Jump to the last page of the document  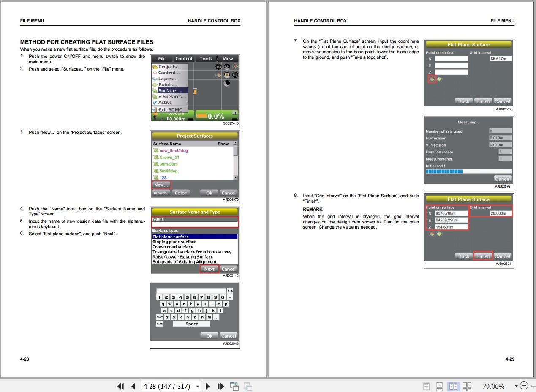[x=220, y=386]
